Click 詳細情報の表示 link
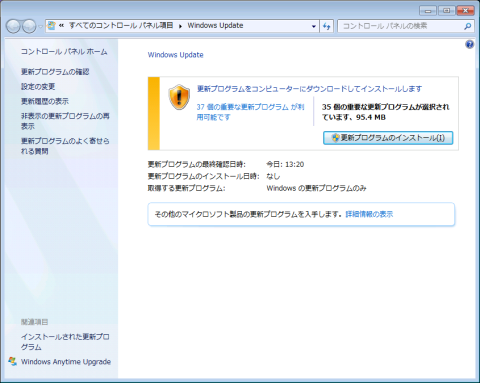The width and height of the screenshot is (480, 383). point(369,214)
